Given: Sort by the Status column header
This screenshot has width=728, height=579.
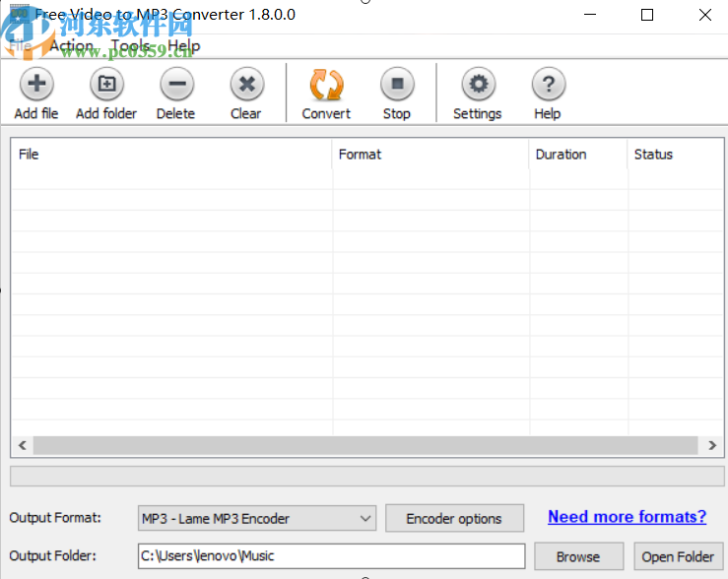Looking at the screenshot, I should click(676, 154).
